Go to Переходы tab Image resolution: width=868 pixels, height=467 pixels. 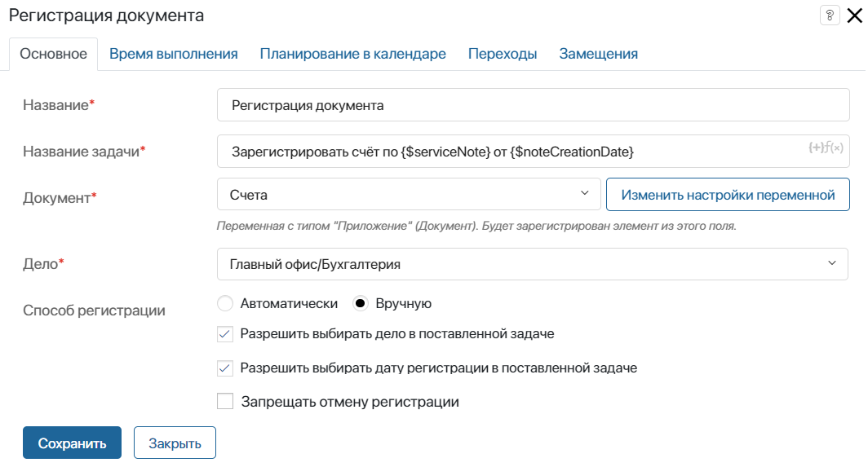[x=502, y=54]
